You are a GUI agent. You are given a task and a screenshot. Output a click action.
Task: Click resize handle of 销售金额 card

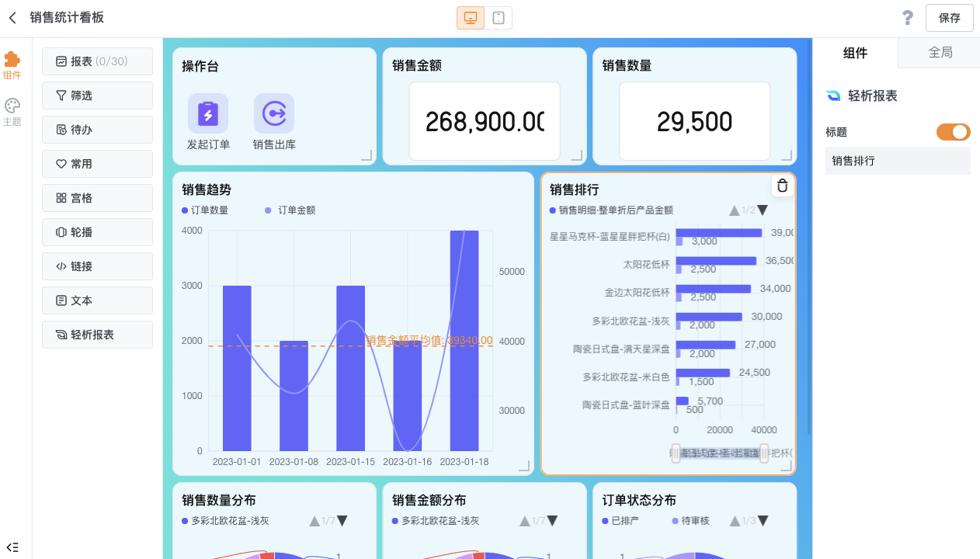pos(577,155)
